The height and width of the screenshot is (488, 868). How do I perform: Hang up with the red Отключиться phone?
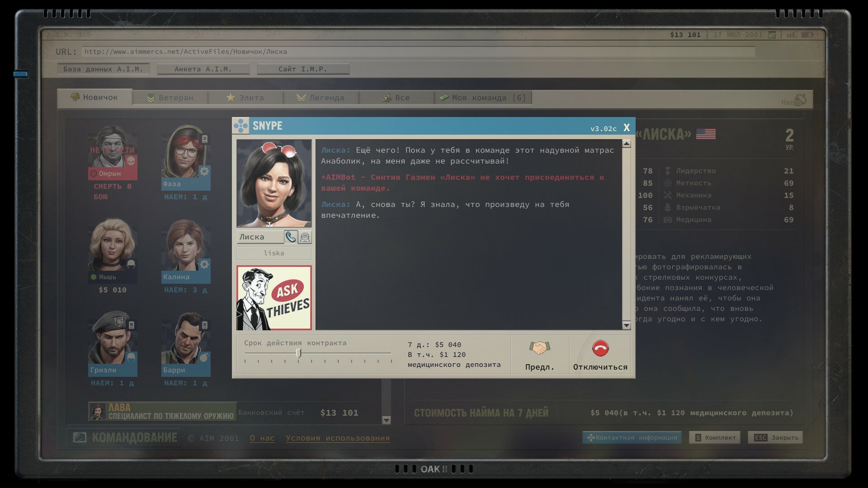600,355
